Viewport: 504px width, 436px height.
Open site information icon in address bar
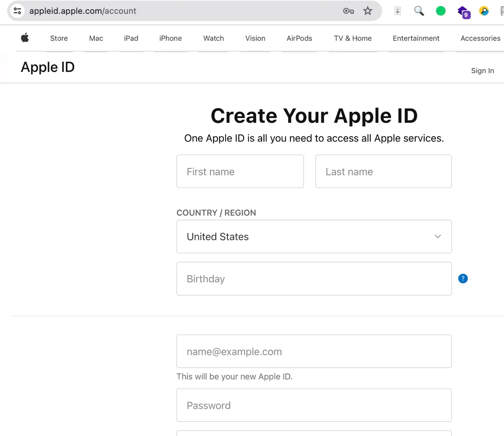pos(17,11)
